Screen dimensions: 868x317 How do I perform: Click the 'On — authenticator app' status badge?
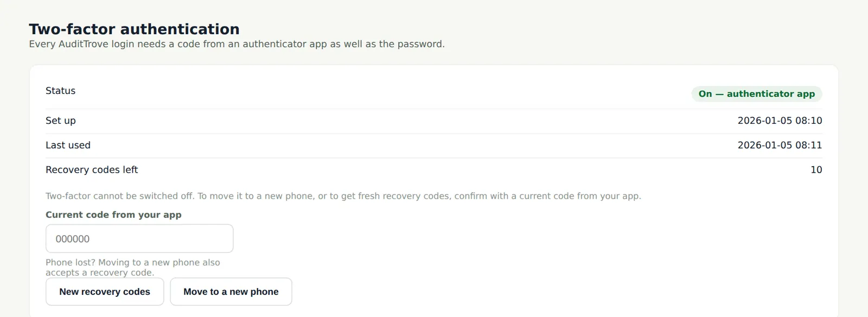pos(757,94)
